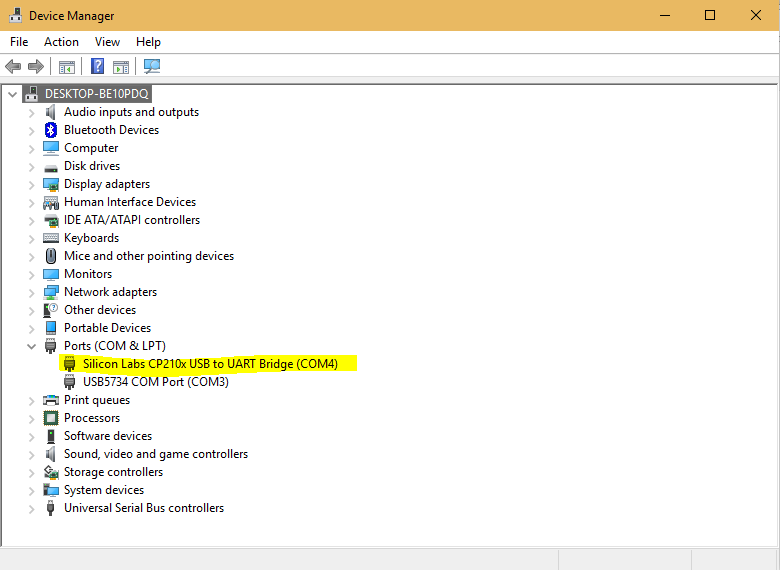Select the Print queues label

tap(97, 400)
